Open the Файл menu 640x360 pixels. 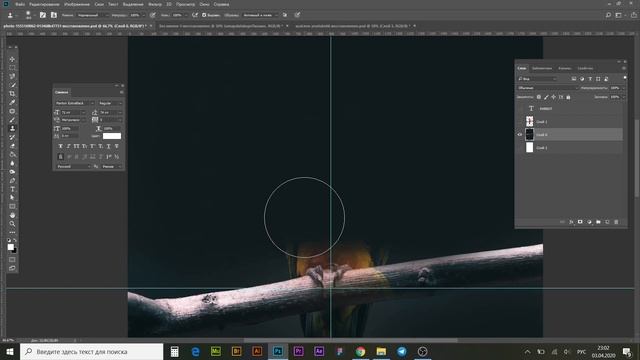pos(20,4)
